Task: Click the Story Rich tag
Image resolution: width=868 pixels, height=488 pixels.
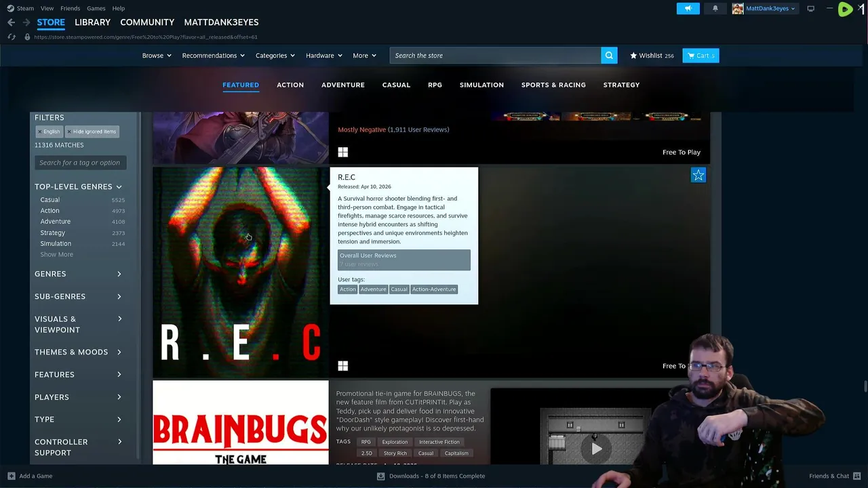Action: pyautogui.click(x=395, y=453)
